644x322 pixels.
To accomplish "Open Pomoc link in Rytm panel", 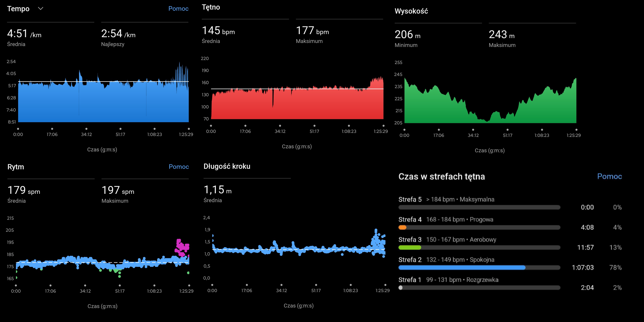I will pyautogui.click(x=179, y=167).
